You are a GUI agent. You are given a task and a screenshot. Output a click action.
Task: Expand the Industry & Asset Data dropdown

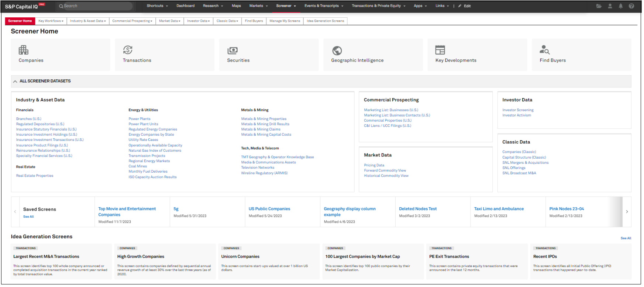pyautogui.click(x=88, y=21)
